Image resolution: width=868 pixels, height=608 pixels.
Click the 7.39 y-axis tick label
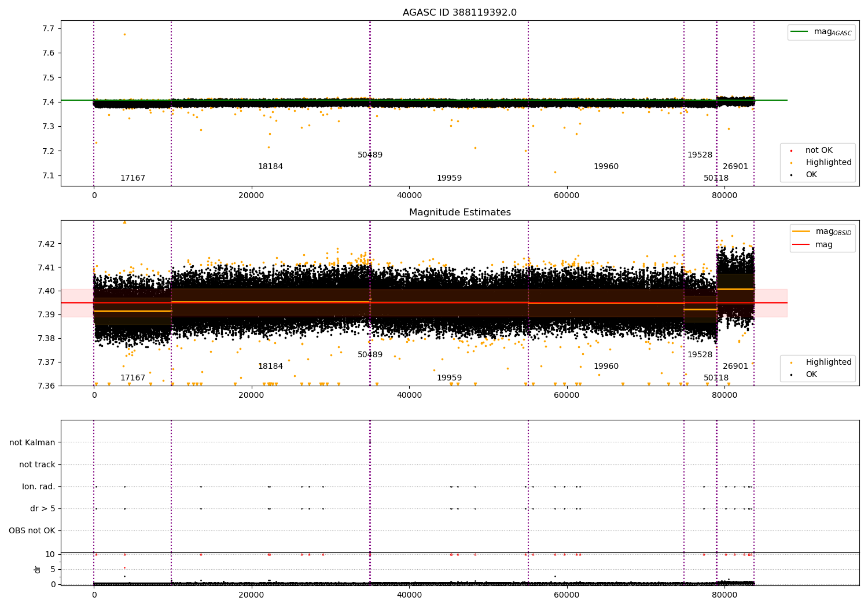tap(47, 315)
